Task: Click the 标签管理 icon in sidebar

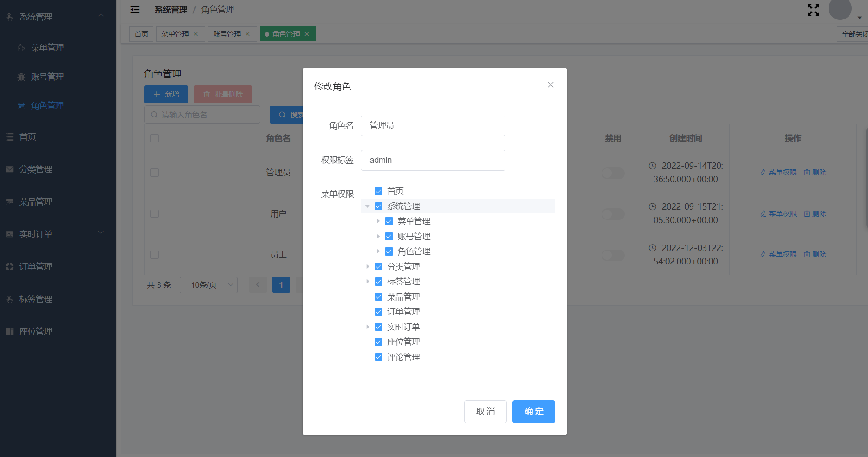Action: point(9,299)
